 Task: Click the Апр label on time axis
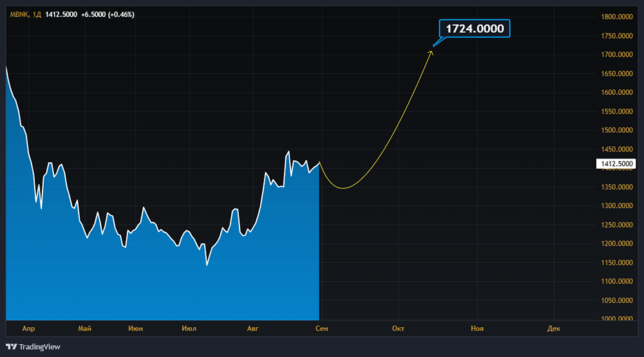pyautogui.click(x=28, y=329)
